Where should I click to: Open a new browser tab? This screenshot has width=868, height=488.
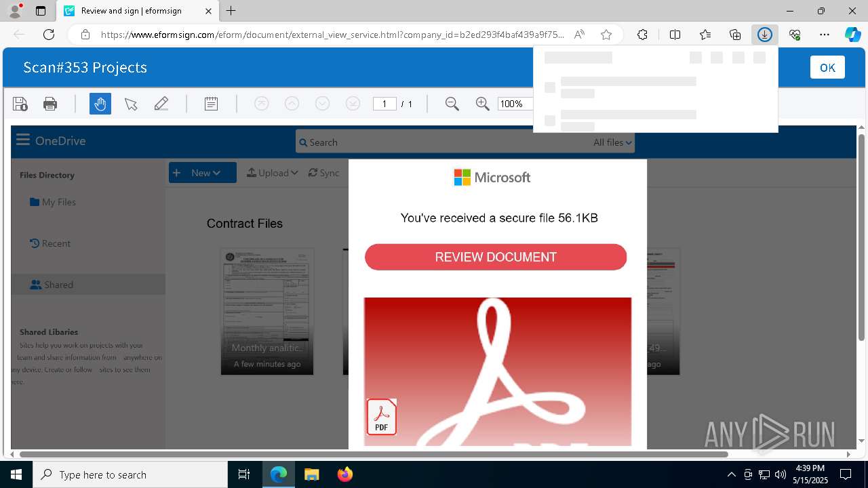coord(231,11)
